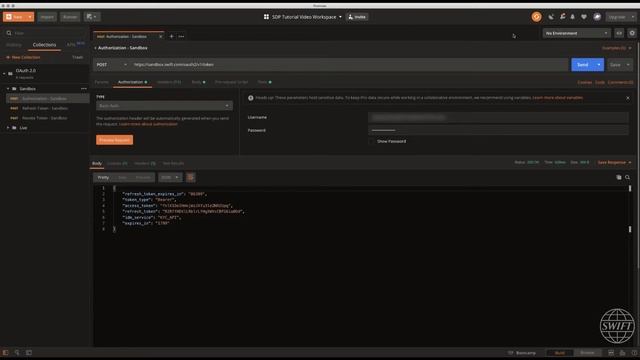Open the auth Type Basic Auth dropdown
The height and width of the screenshot is (360, 640).
[x=164, y=106]
